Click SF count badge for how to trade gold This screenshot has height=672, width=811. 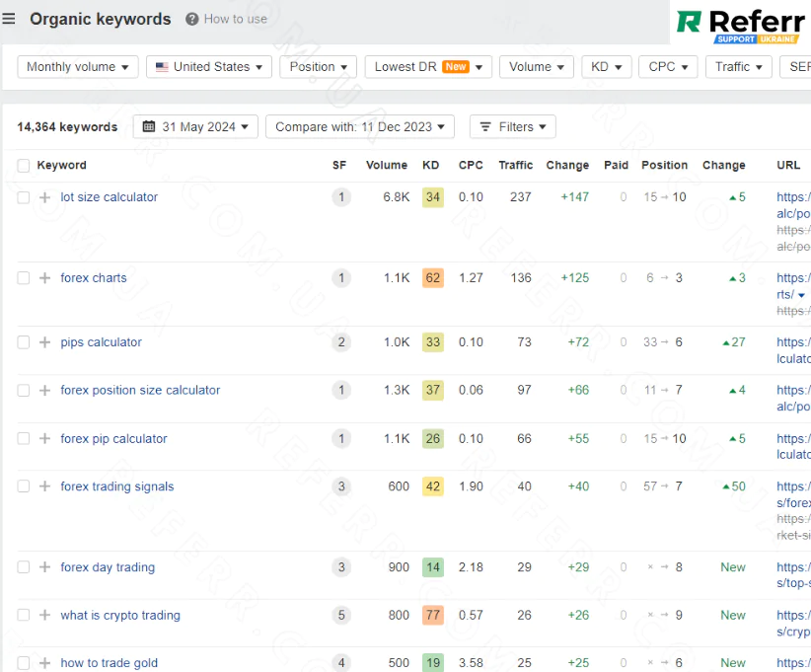click(x=341, y=663)
